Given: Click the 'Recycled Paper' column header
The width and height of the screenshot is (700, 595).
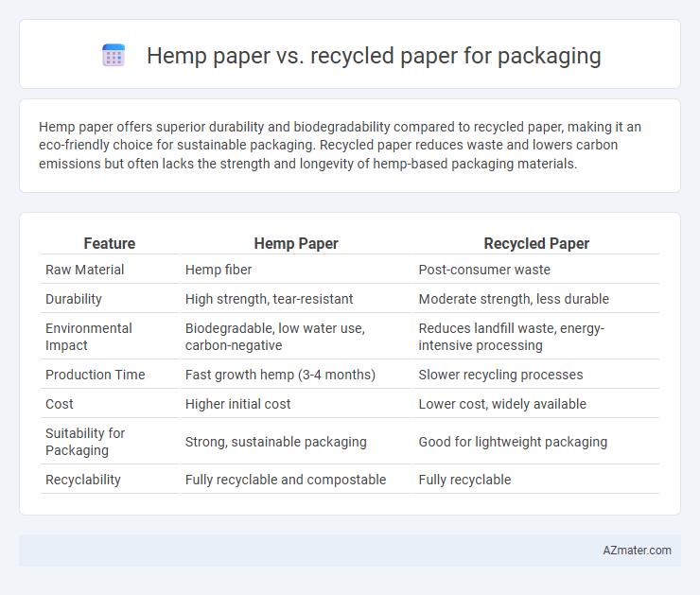Looking at the screenshot, I should (x=536, y=243).
